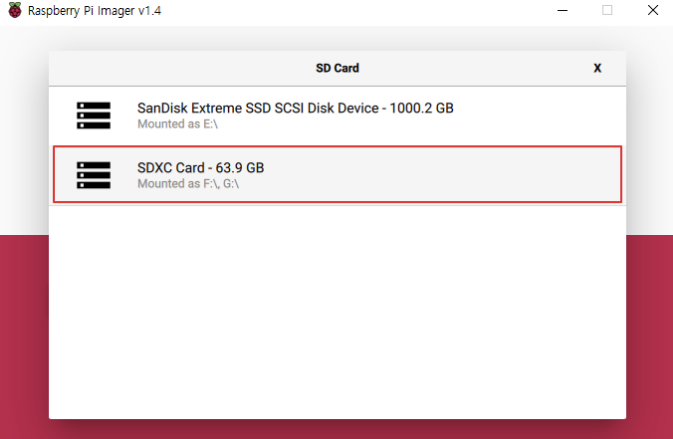Click the Raspberry Pi Imager v1.4 window title
This screenshot has height=439, width=673.
[94, 11]
